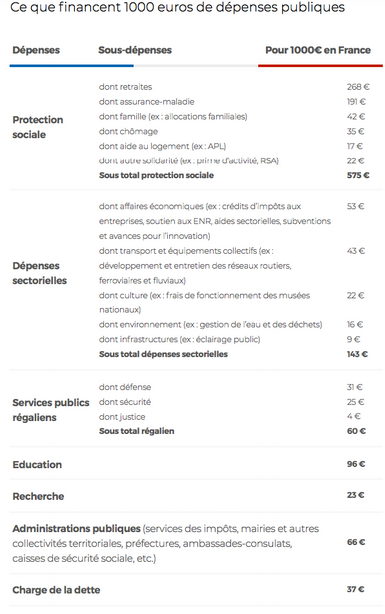Click the Pour 1000€ en France header
Image resolution: width=385 pixels, height=614 pixels.
click(318, 50)
